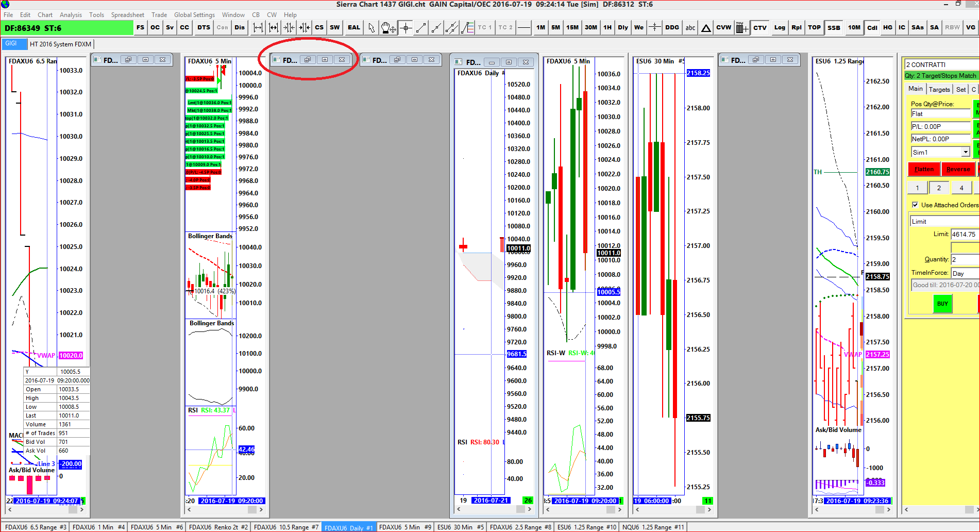This screenshot has width=980, height=532.
Task: Select the colored fan lines drawing tool
Action: tap(467, 28)
